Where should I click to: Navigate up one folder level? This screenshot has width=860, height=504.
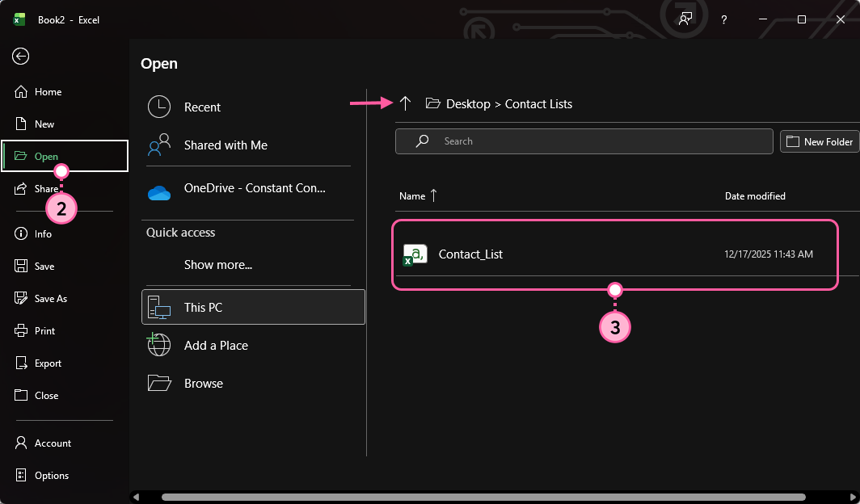(405, 103)
